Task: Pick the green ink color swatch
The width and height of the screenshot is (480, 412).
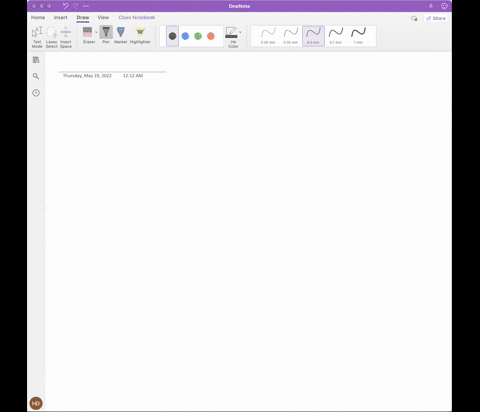Action: pyautogui.click(x=198, y=36)
